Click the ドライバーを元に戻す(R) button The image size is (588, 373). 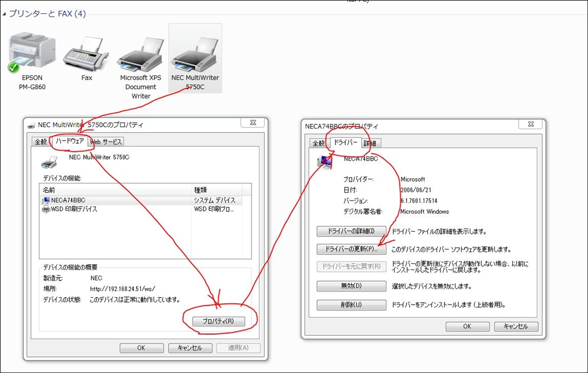[351, 267]
